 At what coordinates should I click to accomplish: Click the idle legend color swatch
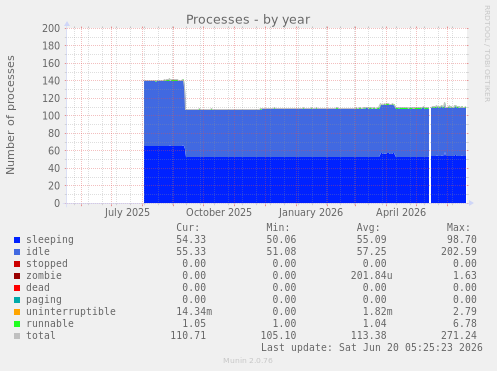click(x=17, y=252)
